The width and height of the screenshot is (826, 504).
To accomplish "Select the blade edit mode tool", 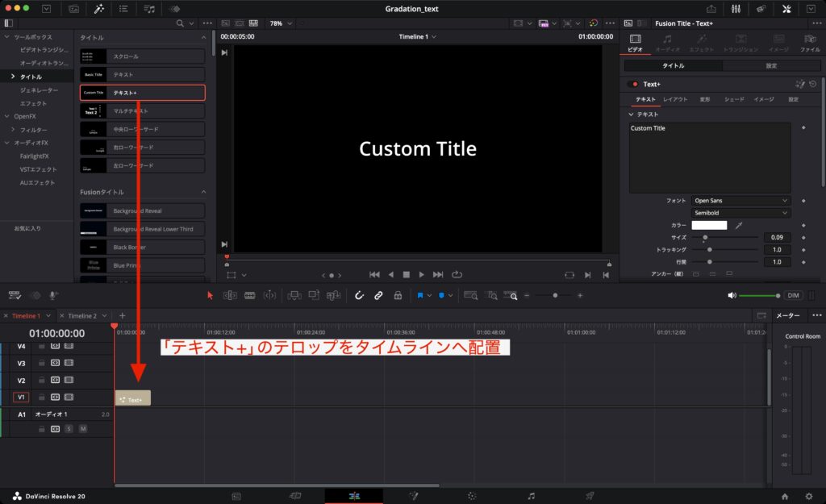I will [x=250, y=295].
